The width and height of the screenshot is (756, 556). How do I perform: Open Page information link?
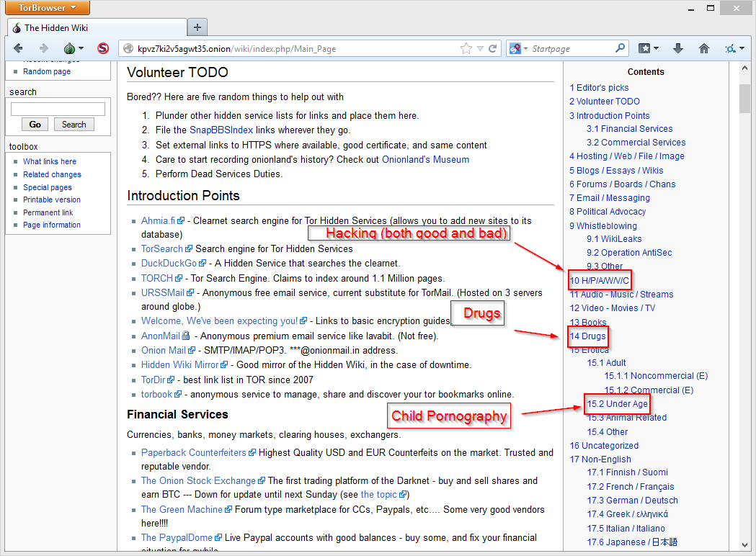point(52,225)
